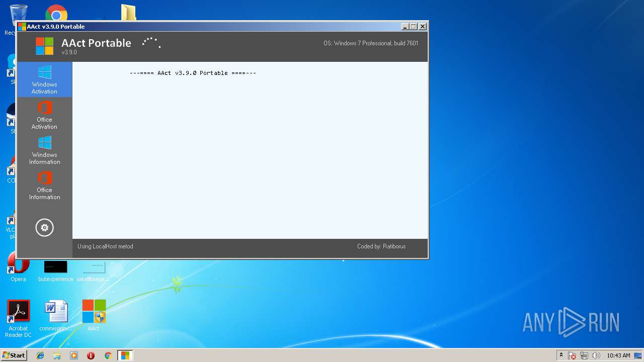Click the AAct desktop shortcut icon
Image resolution: width=644 pixels, height=362 pixels.
94,315
